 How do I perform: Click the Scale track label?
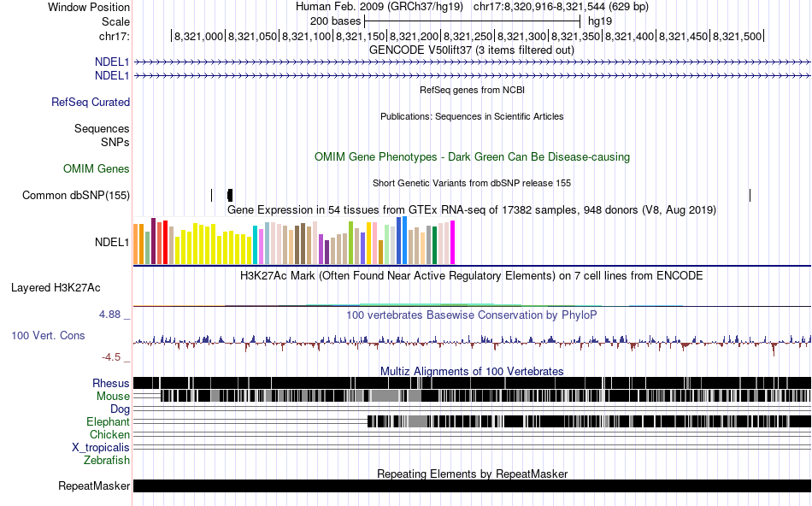115,21
